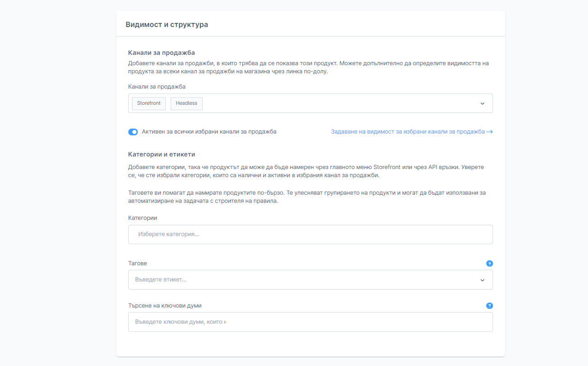Click the Тагове field label

[137, 263]
